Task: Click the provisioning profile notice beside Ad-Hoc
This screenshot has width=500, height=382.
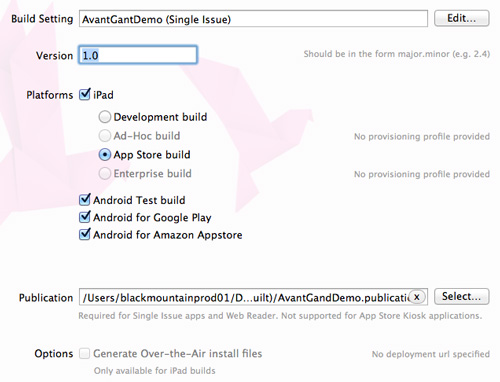Action: pos(422,136)
